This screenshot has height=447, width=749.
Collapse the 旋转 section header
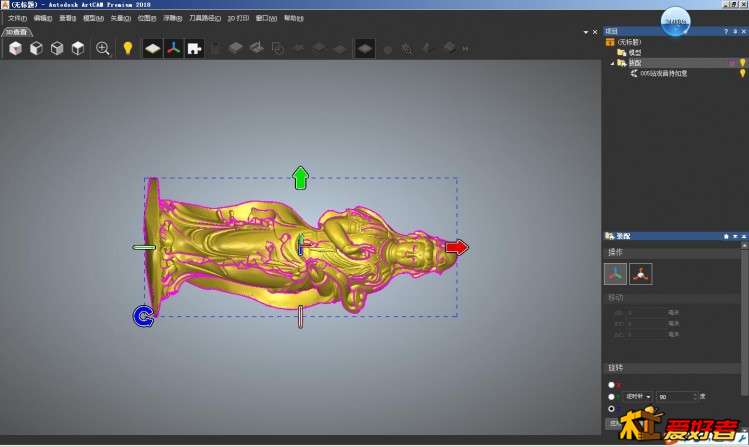[672, 368]
